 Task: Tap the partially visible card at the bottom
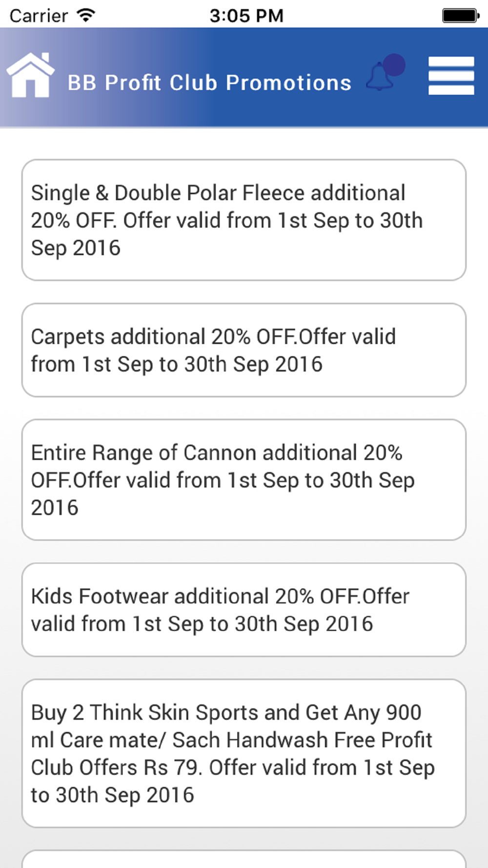[x=244, y=860]
